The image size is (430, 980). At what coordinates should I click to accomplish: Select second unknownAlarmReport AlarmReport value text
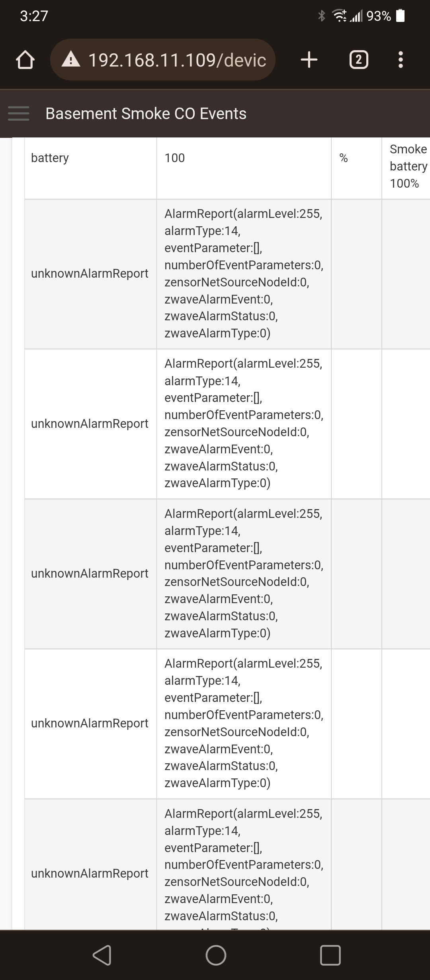(244, 423)
